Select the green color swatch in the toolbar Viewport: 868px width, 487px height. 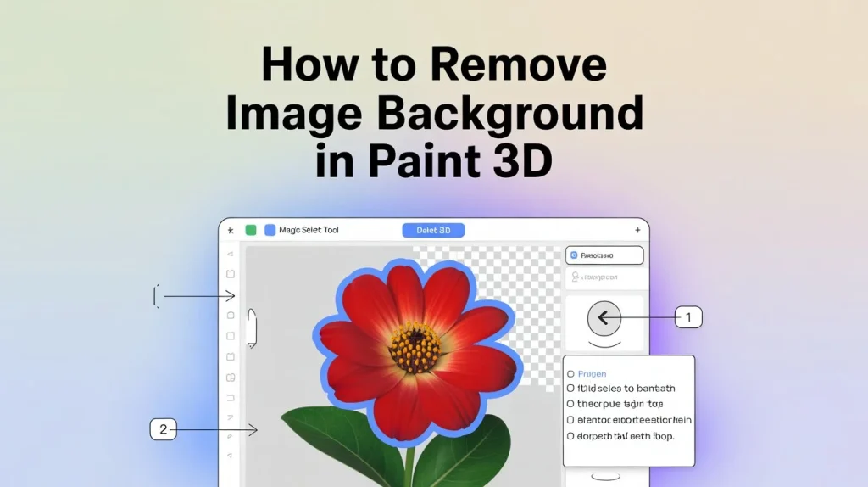click(251, 230)
